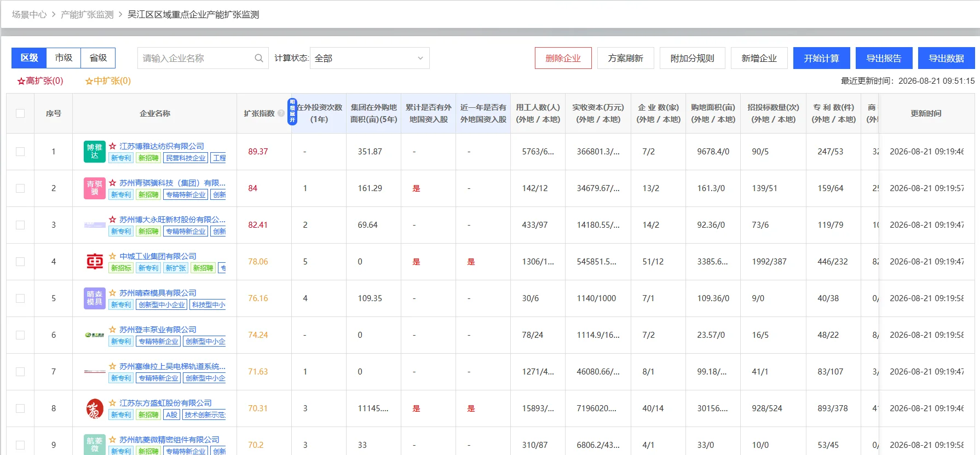The image size is (980, 455).
Task: Click the star icon for 苏州晴森模具有限公司
Action: [112, 293]
